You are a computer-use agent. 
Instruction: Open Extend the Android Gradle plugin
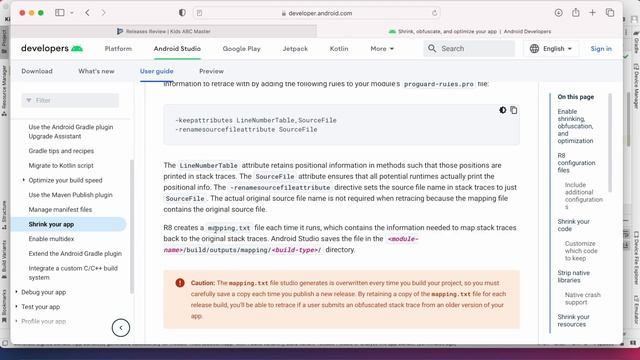(x=75, y=253)
